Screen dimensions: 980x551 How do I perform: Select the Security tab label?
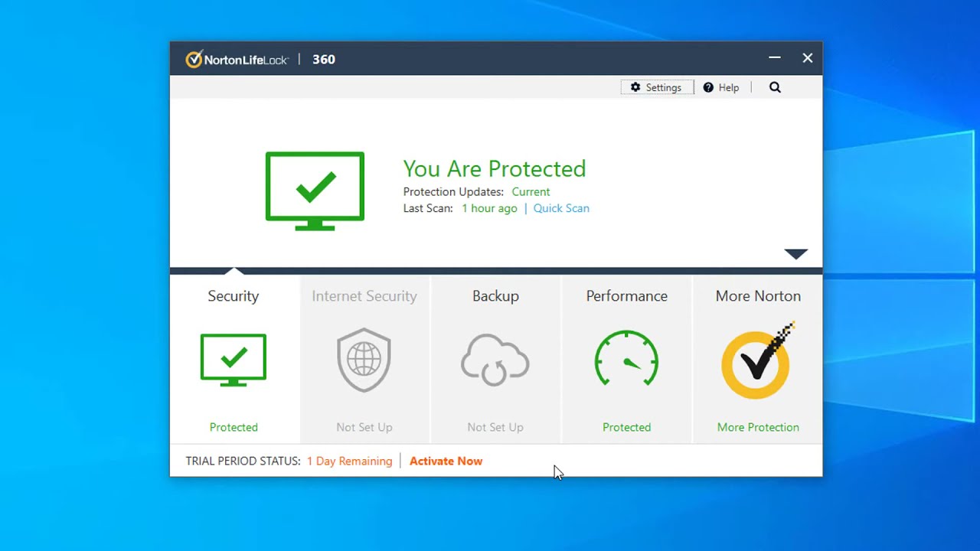coord(234,296)
